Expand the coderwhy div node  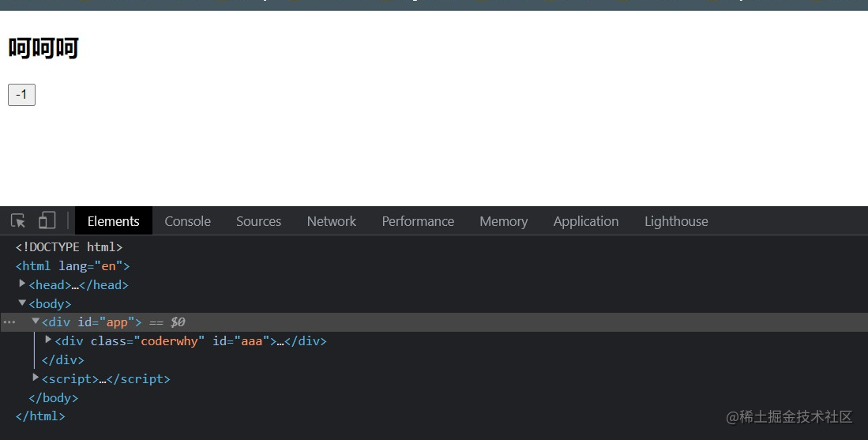(x=48, y=340)
